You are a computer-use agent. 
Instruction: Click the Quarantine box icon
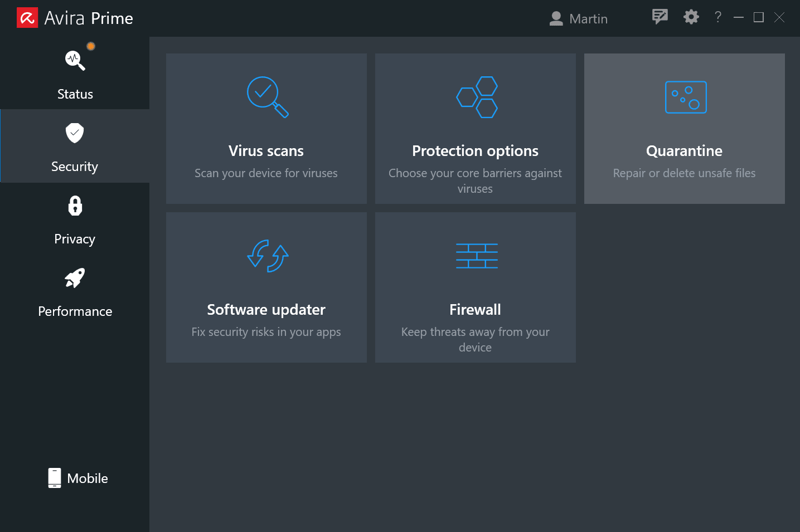686,97
